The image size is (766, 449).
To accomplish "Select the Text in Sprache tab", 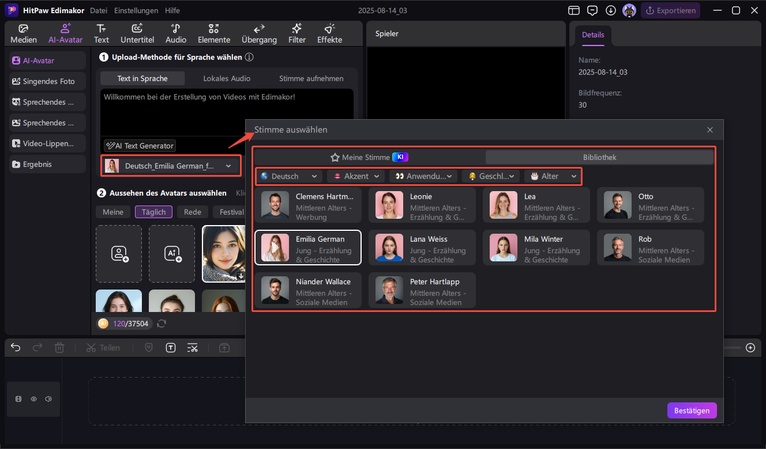I will (142, 78).
